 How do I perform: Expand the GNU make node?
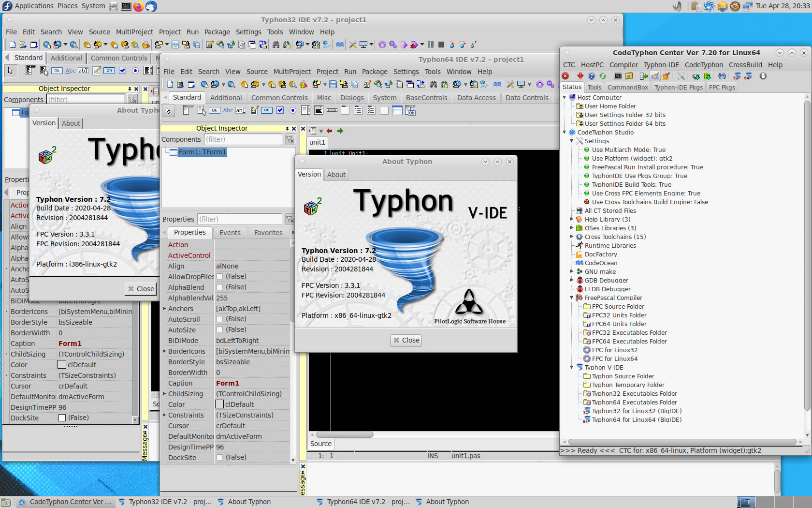572,271
